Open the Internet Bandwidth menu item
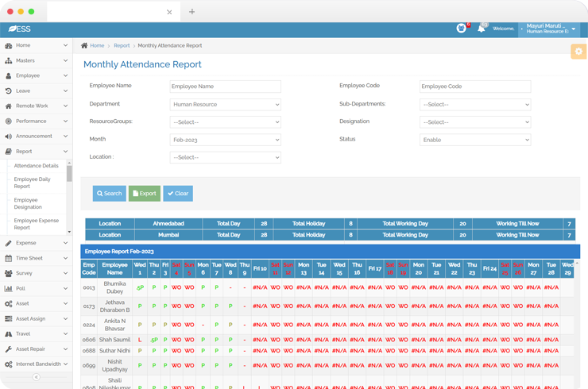 [36, 364]
